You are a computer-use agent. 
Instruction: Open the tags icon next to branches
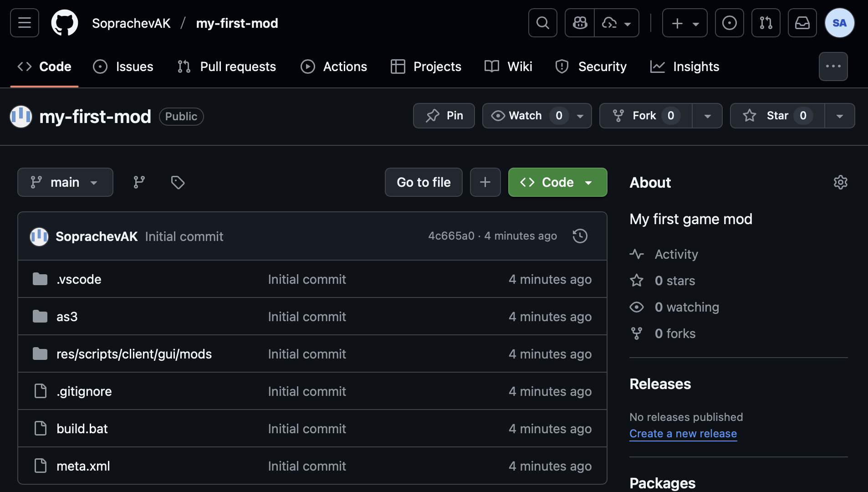(x=177, y=182)
